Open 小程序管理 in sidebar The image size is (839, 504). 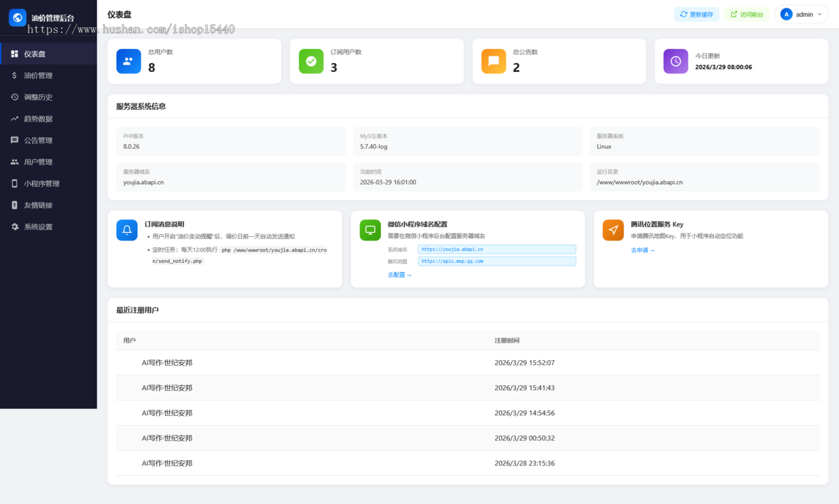point(48,184)
